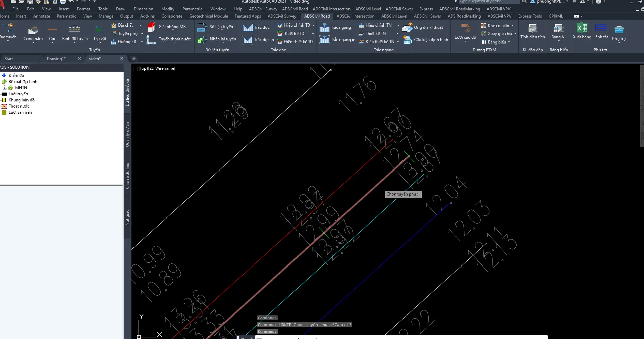The width and height of the screenshot is (644, 339).
Task: Open Hiệu chỉnh TN dropdown arrow
Action: tap(398, 26)
